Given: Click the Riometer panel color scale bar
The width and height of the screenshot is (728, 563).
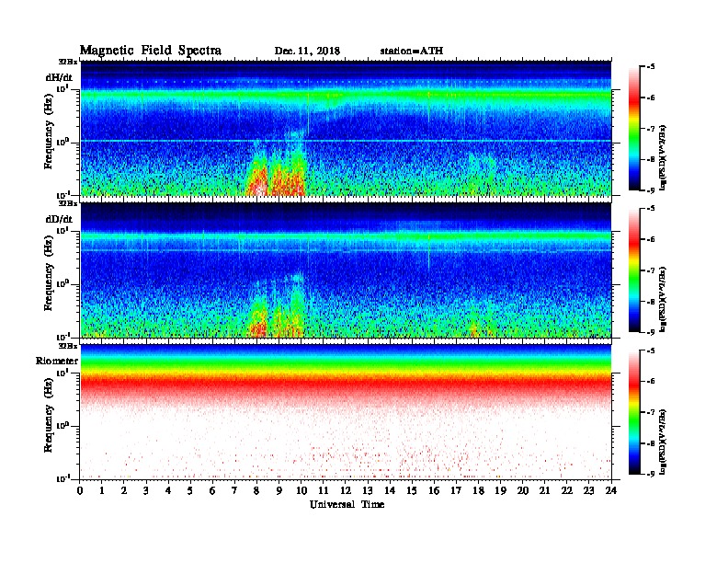Looking at the screenshot, I should pyautogui.click(x=634, y=412).
